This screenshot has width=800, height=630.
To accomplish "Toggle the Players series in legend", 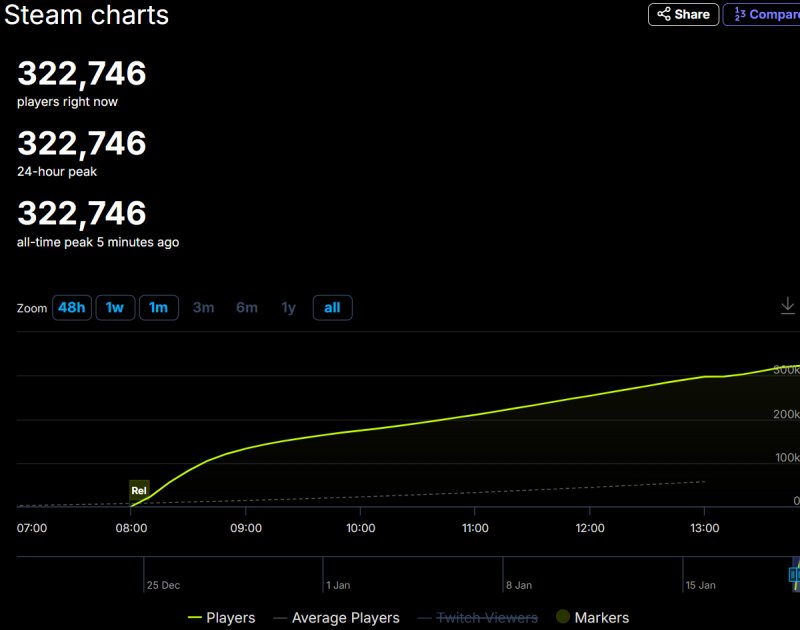I will pyautogui.click(x=221, y=618).
